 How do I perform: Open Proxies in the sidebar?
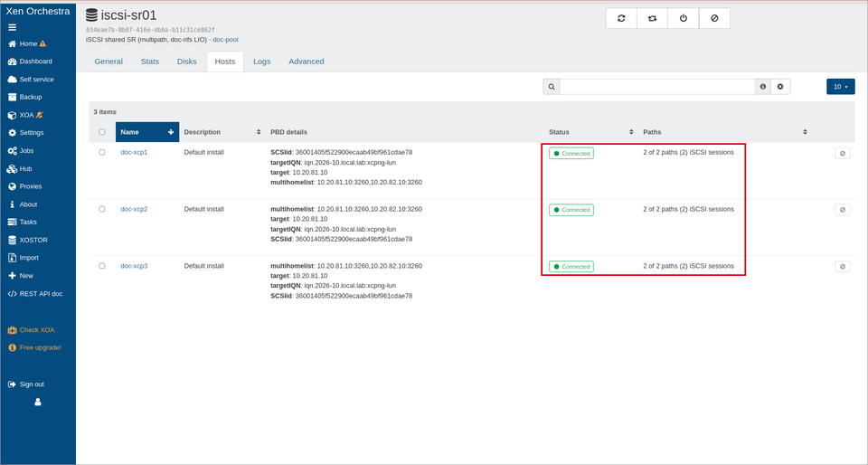pyautogui.click(x=25, y=186)
